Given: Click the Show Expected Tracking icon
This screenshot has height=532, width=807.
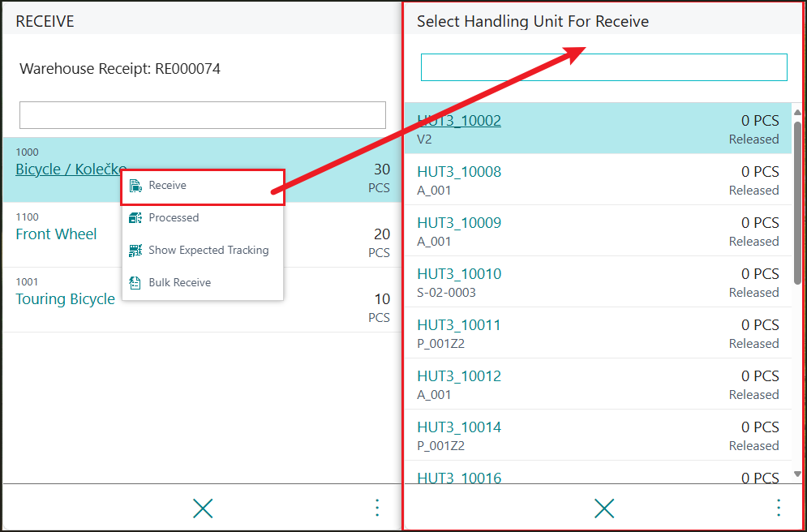Looking at the screenshot, I should 135,251.
